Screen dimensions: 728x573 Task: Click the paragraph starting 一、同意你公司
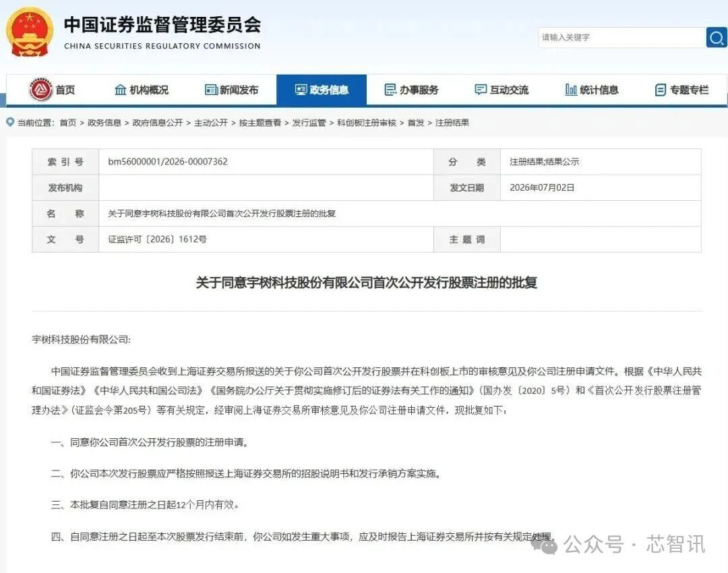point(150,442)
